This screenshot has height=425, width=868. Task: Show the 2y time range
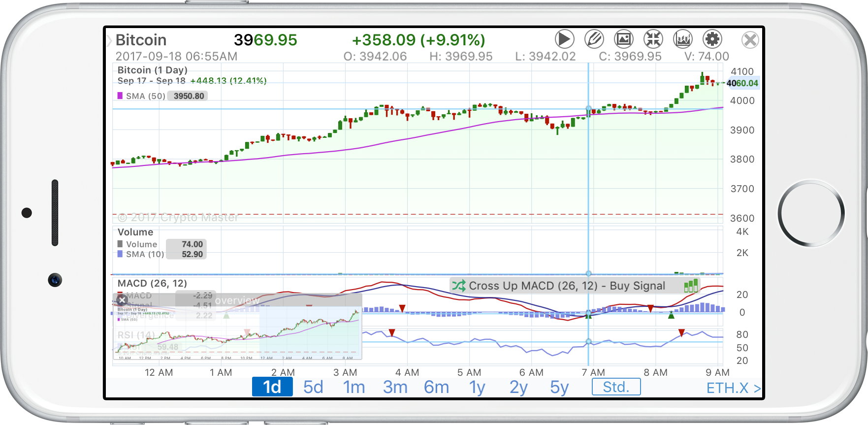point(518,387)
